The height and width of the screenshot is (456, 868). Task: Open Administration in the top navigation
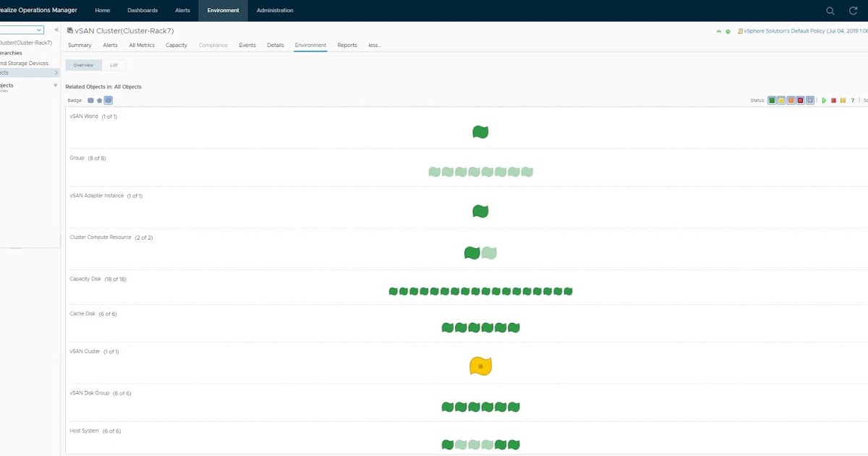[x=275, y=10]
